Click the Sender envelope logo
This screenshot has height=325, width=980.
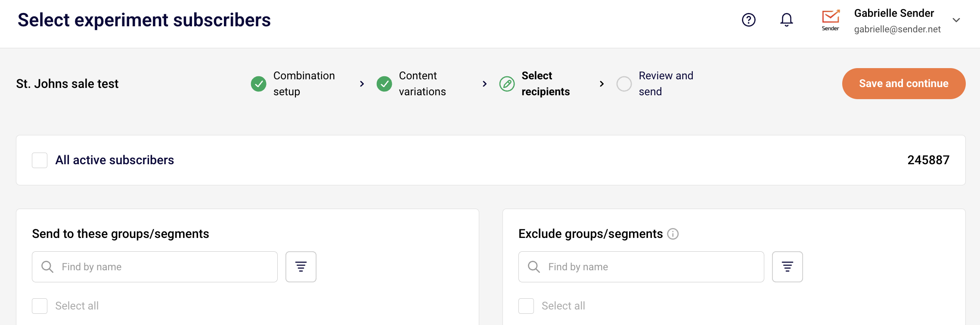pyautogui.click(x=830, y=20)
